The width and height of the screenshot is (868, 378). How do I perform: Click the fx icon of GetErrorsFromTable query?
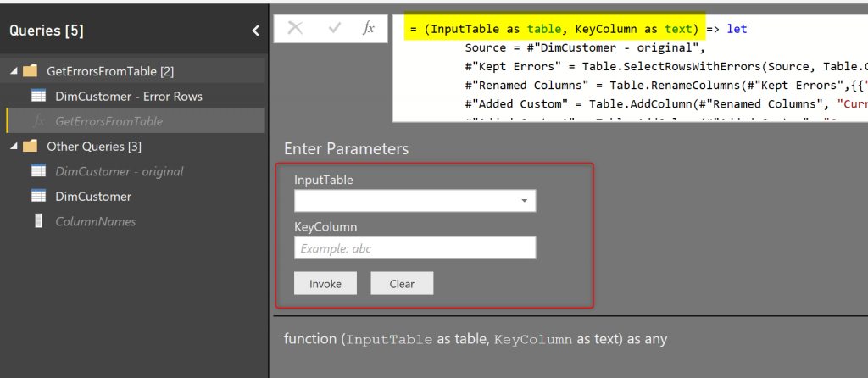pos(39,121)
